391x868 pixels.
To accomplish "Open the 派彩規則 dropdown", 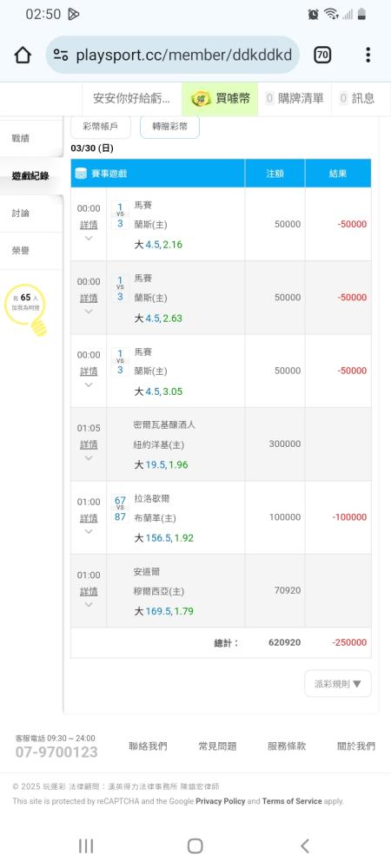I will coord(338,684).
